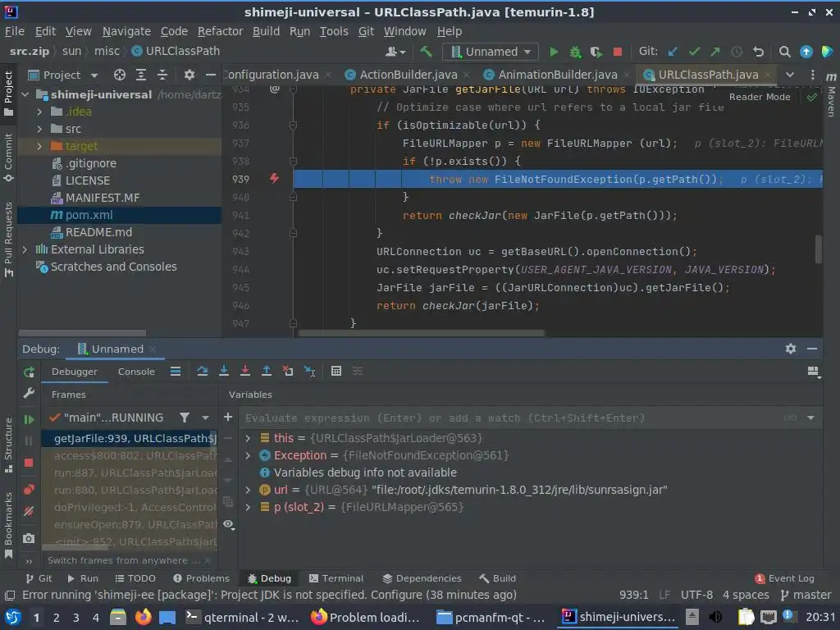Viewport: 840px width, 630px height.
Task: Switch to the Console tab in debugger
Action: [x=136, y=372]
